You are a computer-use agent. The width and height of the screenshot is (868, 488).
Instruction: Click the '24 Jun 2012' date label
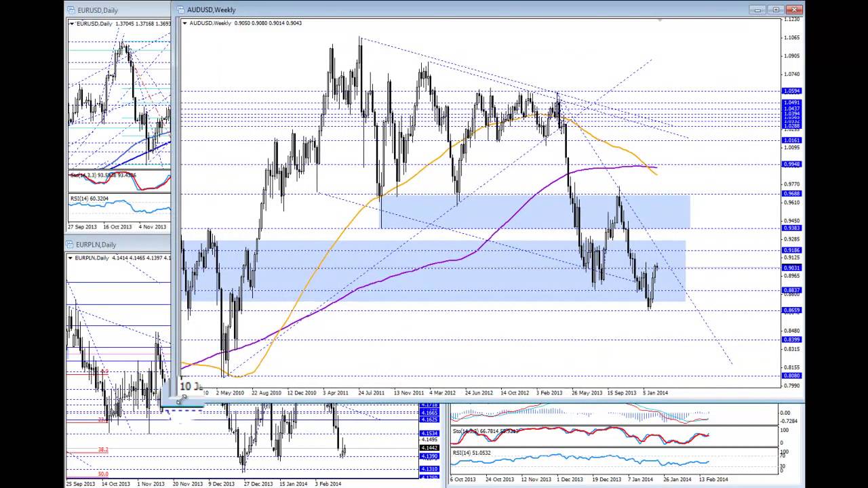(x=479, y=392)
